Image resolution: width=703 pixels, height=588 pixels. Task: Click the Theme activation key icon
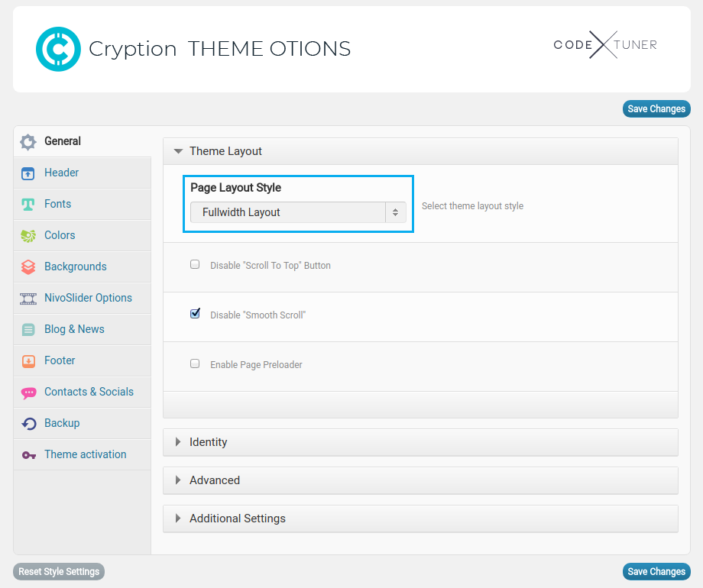coord(28,455)
